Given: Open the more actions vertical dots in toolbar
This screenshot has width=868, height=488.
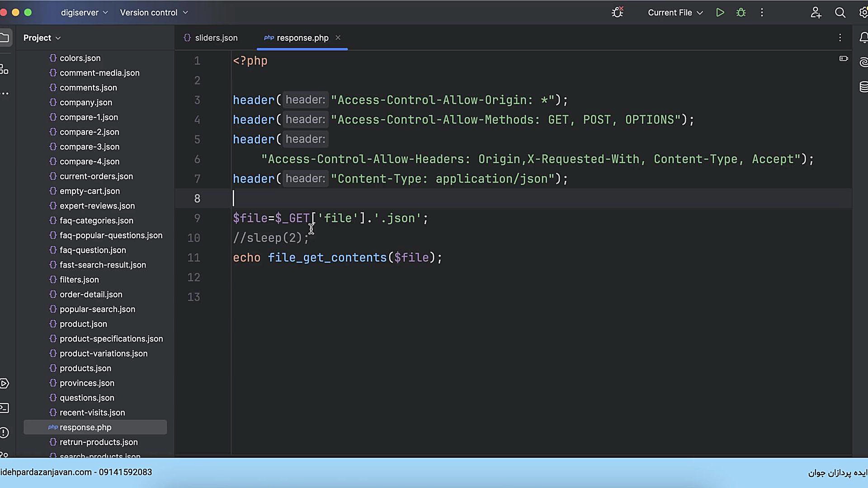Looking at the screenshot, I should tap(762, 13).
